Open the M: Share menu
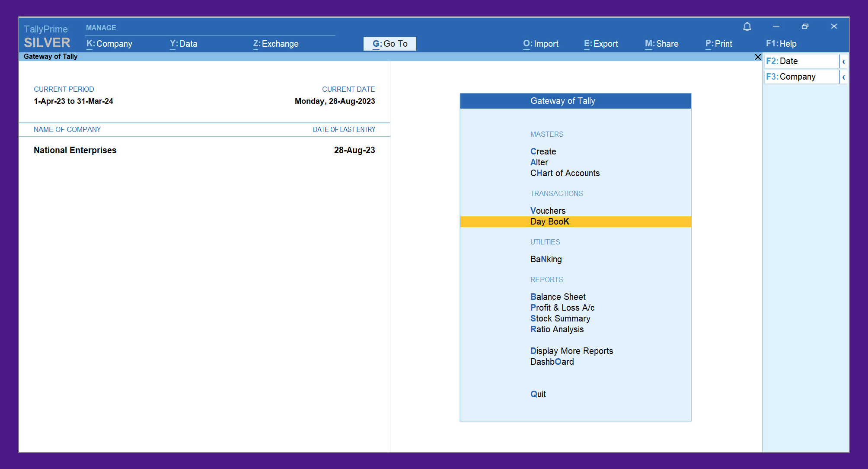Screen dimensions: 868x469 [x=661, y=44]
